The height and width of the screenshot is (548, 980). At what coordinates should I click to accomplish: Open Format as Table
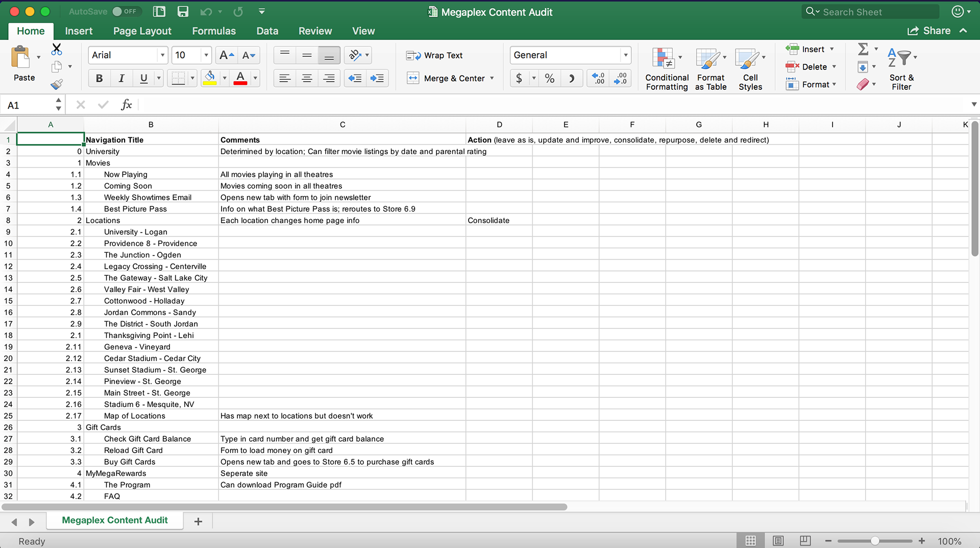pyautogui.click(x=710, y=69)
